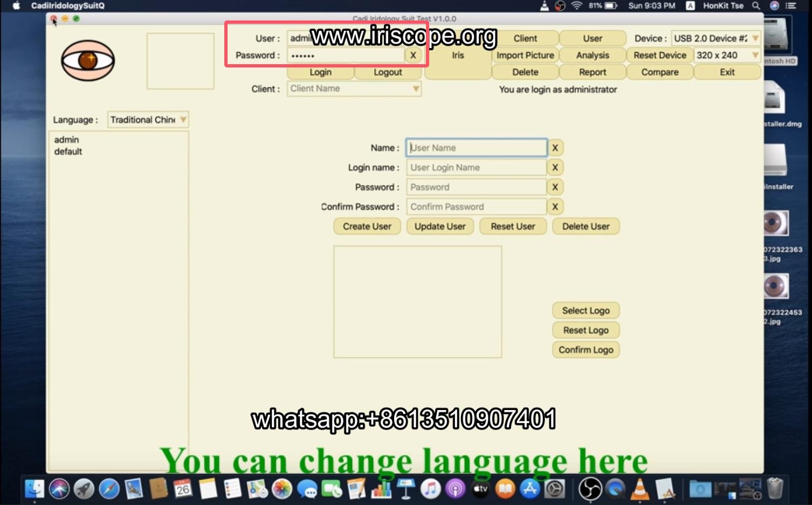Click the eye logo of the iridology app
The height and width of the screenshot is (505, 812).
[88, 60]
